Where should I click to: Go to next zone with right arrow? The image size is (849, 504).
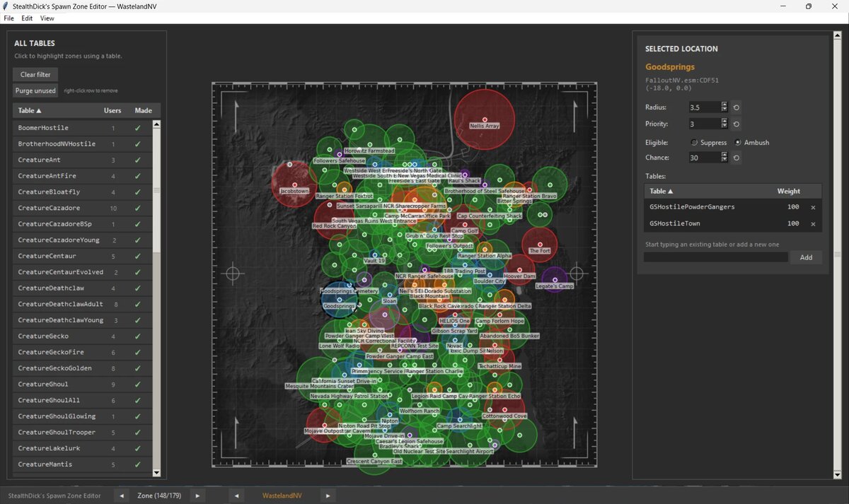pos(197,496)
